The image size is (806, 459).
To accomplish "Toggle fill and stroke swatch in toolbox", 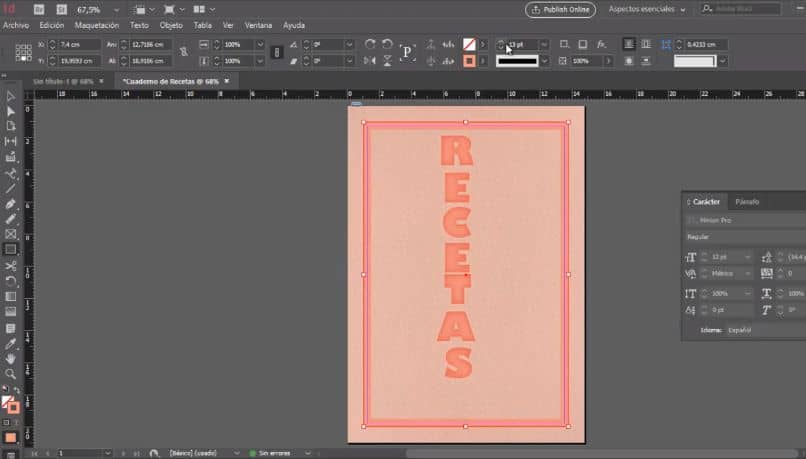I will pyautogui.click(x=9, y=404).
